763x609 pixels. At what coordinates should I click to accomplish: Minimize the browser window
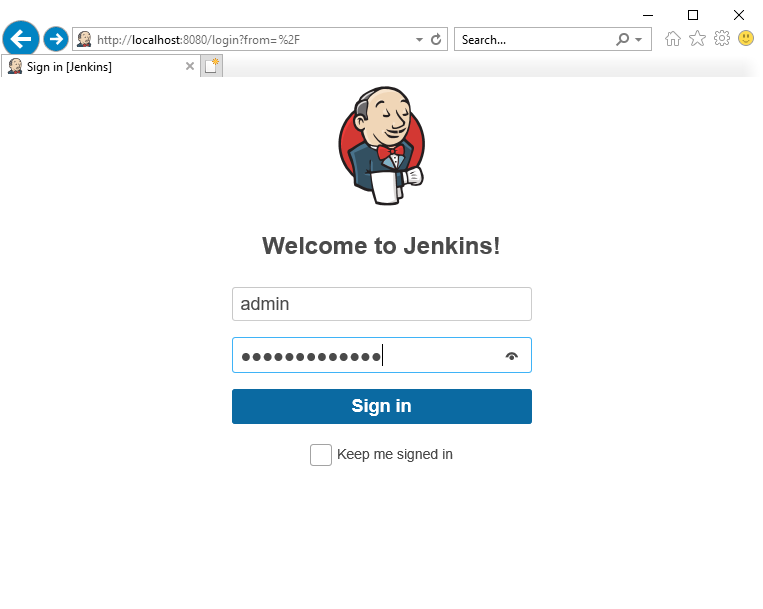648,15
